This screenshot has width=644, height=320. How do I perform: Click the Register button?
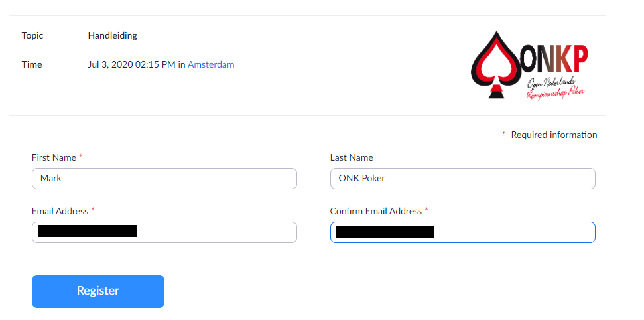[98, 291]
